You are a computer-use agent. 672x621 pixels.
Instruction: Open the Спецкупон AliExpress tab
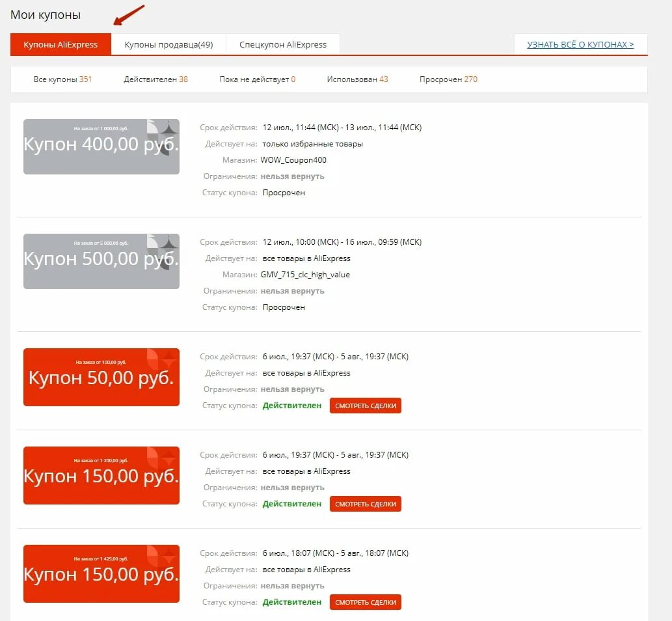(283, 45)
